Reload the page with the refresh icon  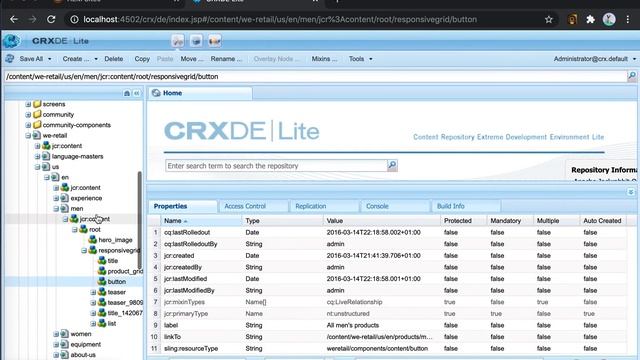click(x=51, y=19)
